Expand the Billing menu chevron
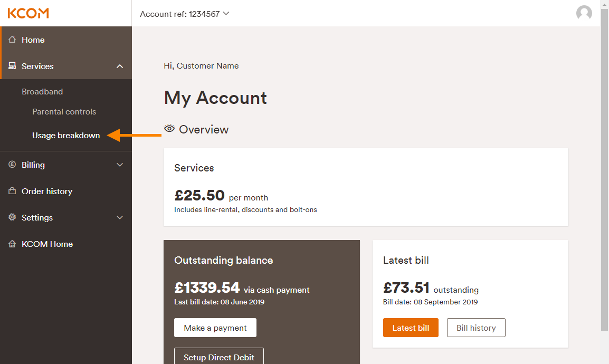Screen dimensions: 609x364 [x=120, y=165]
